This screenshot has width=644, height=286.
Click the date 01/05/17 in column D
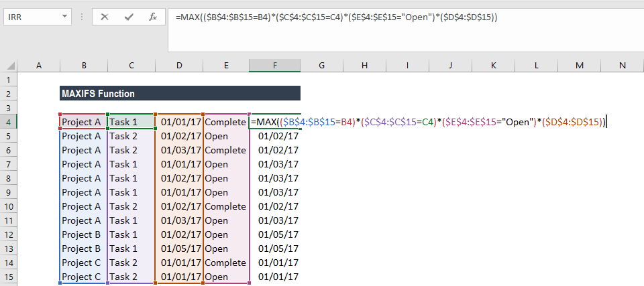coord(179,248)
